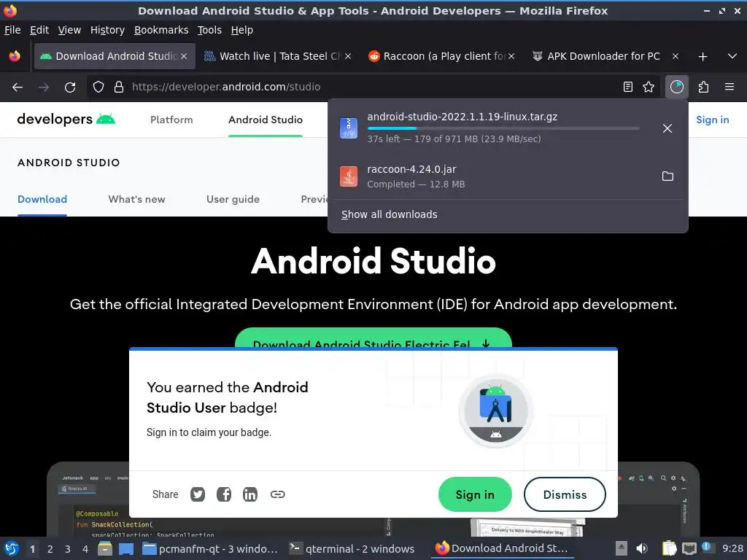The image size is (747, 560).
Task: Share badge on Twitter
Action: click(198, 494)
